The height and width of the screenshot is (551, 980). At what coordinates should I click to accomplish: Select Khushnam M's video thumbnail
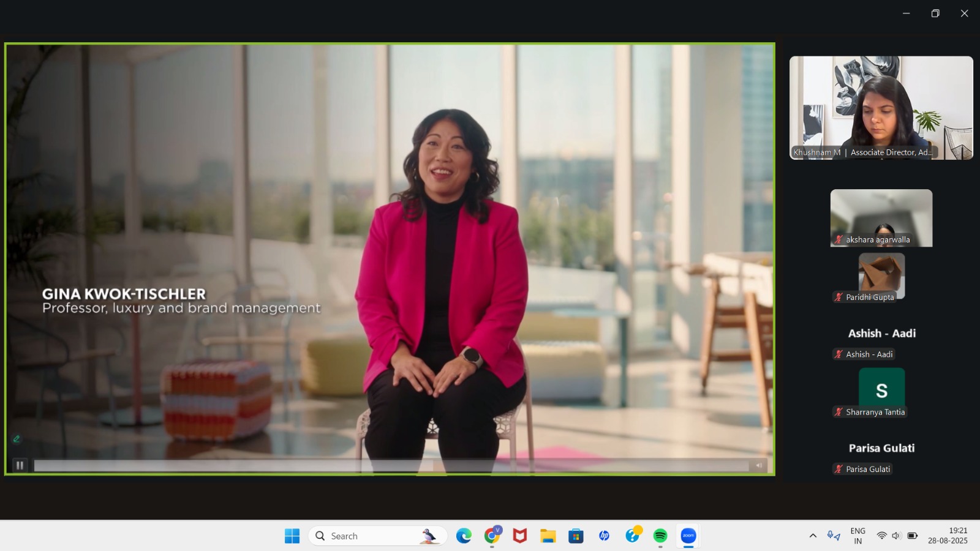(x=881, y=108)
